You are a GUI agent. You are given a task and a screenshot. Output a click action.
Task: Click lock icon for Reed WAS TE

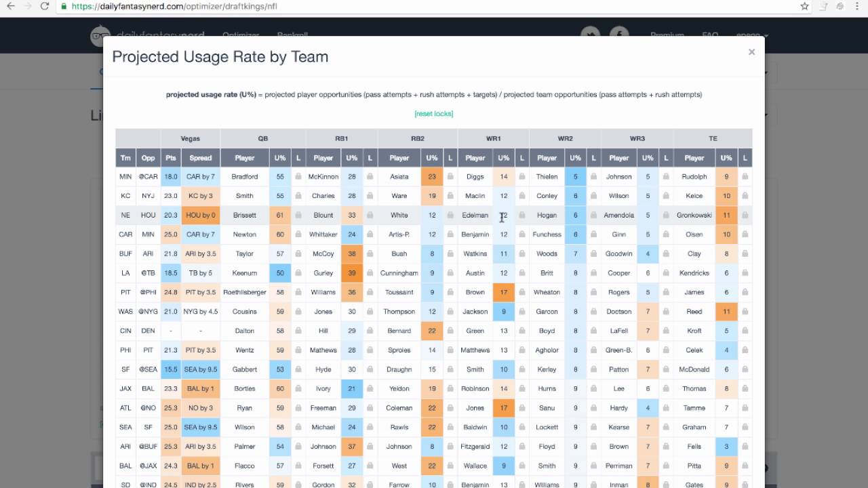click(x=745, y=312)
